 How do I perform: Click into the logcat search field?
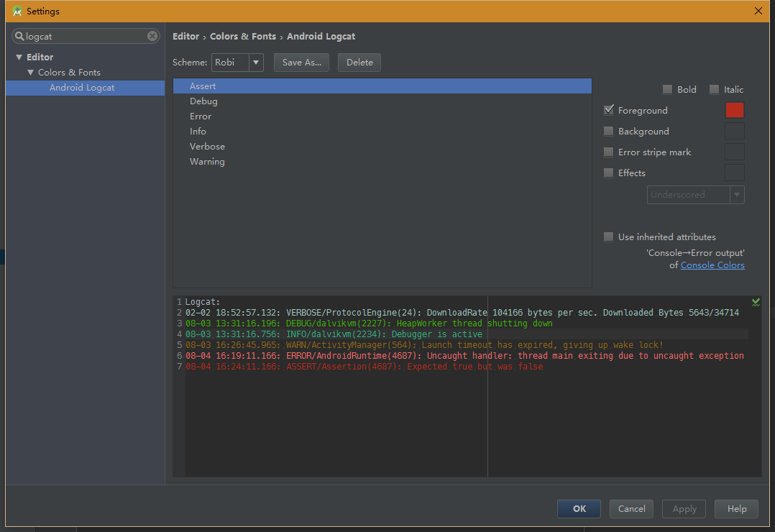point(85,36)
